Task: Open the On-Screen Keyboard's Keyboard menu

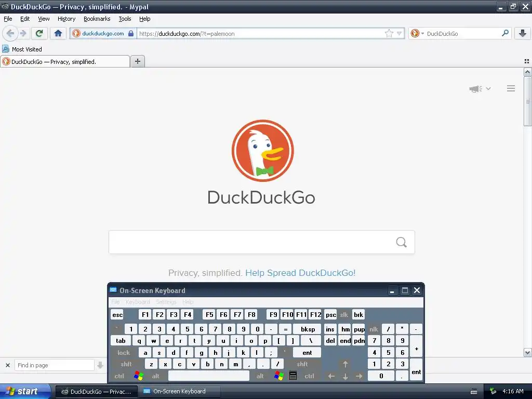Action: point(137,302)
